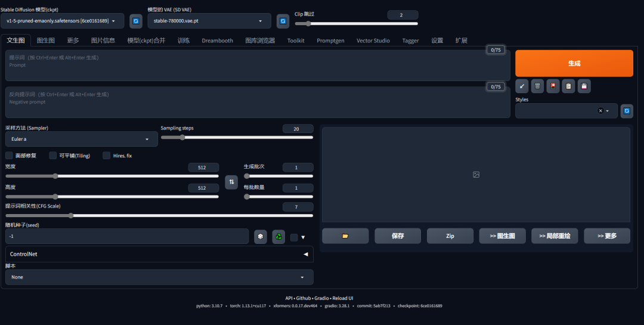The height and width of the screenshot is (325, 644).
Task: Click the arrow icon to read last parameters
Action: click(522, 86)
